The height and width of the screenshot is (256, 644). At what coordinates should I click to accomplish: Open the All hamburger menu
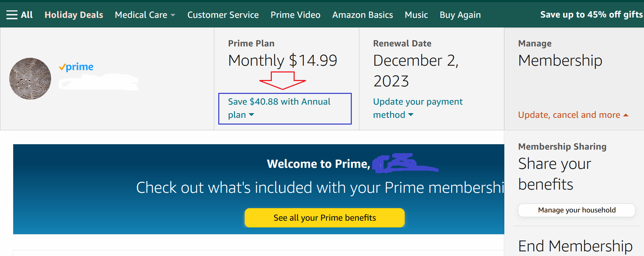19,15
